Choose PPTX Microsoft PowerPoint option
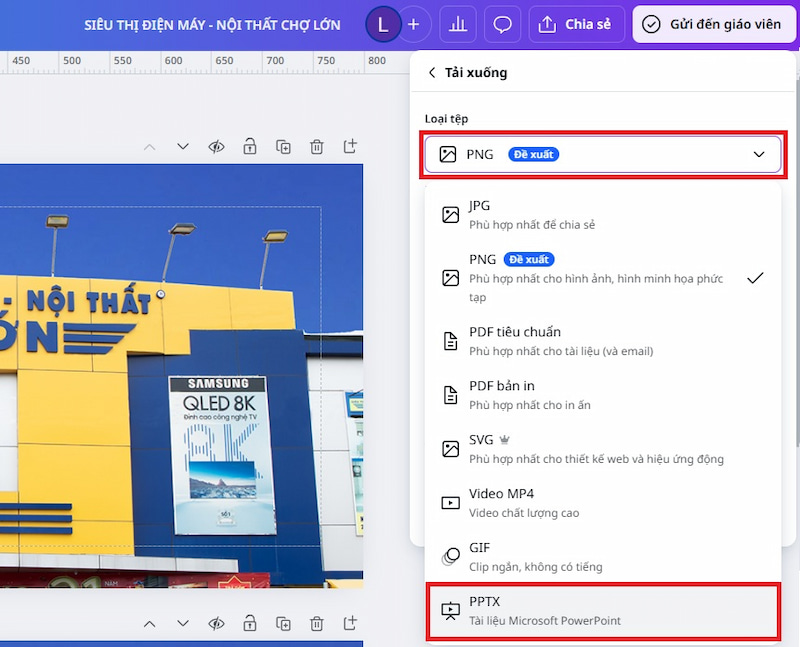 (603, 611)
